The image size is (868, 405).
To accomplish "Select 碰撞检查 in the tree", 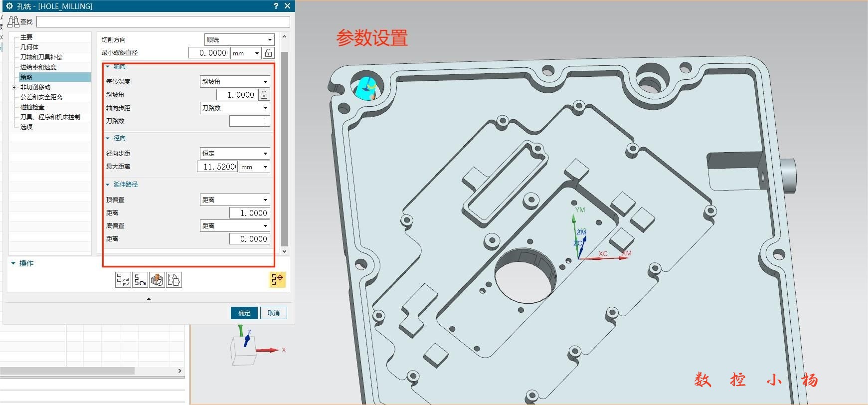I will click(32, 107).
